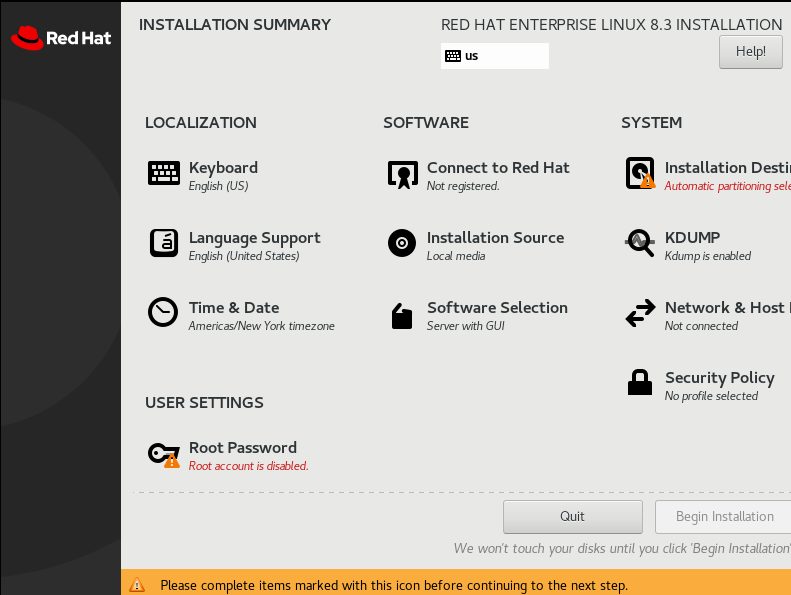Viewport: 791px width, 595px height.
Task: Click the Installation Destination disk icon
Action: click(640, 173)
